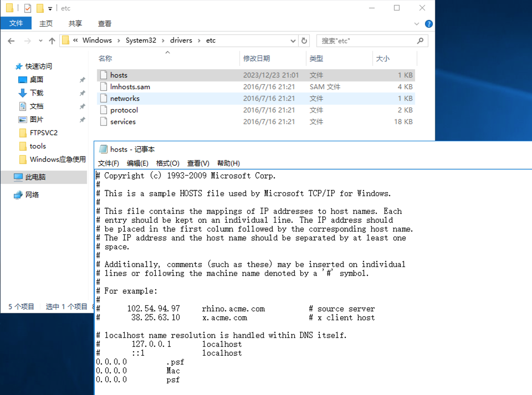
Task: Switch to the 查看 ribbon tab
Action: (104, 24)
